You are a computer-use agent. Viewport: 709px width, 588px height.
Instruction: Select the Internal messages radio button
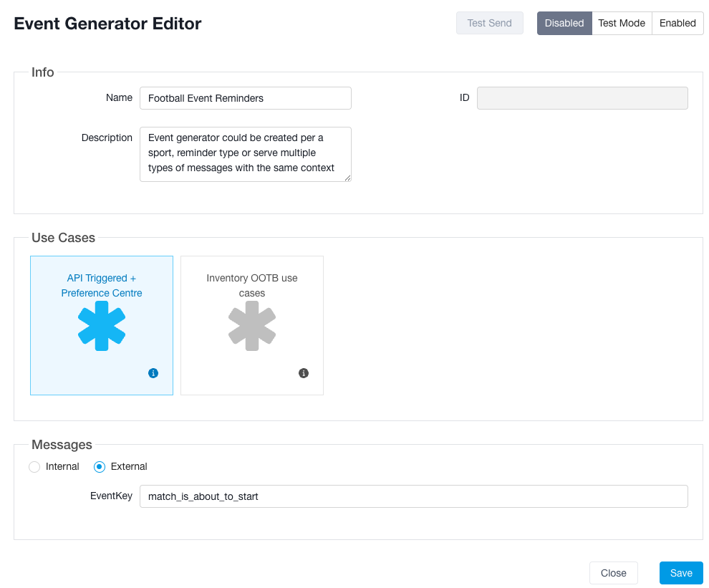pyautogui.click(x=34, y=467)
